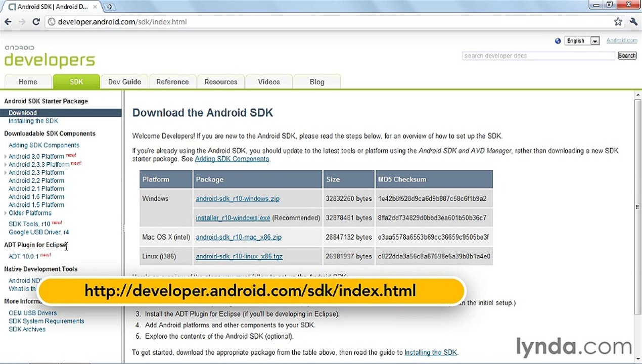The width and height of the screenshot is (642, 364).
Task: Open the ADT 10.0.1 link
Action: [24, 256]
